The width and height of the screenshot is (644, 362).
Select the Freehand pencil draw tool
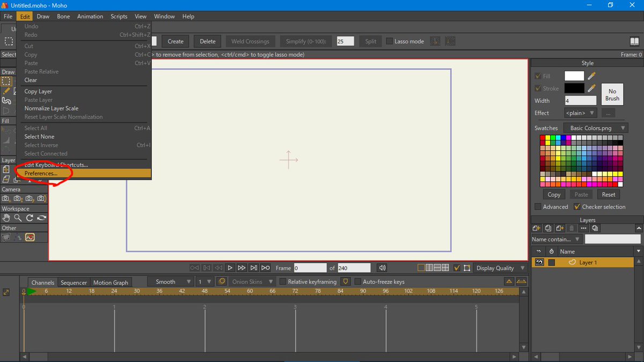(6, 91)
